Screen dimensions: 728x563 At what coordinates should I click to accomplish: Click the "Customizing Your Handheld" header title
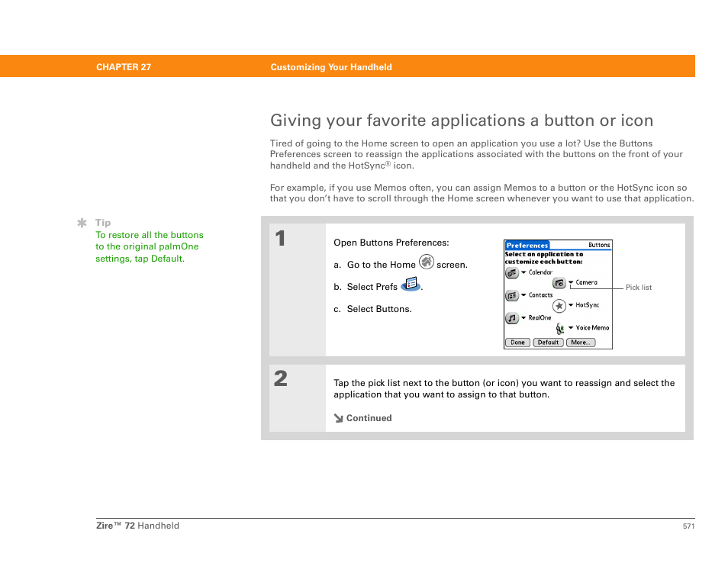click(331, 67)
